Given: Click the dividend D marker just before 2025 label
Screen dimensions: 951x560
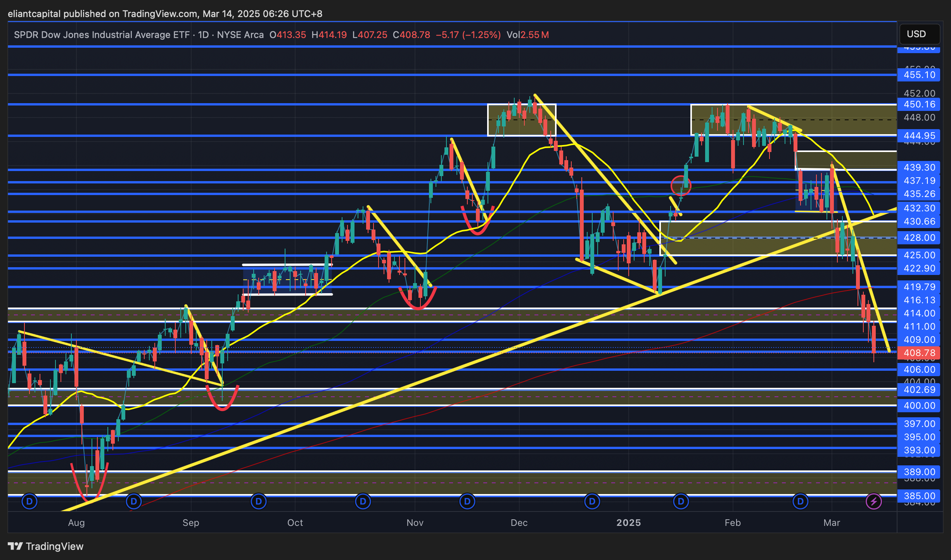Looking at the screenshot, I should point(592,502).
